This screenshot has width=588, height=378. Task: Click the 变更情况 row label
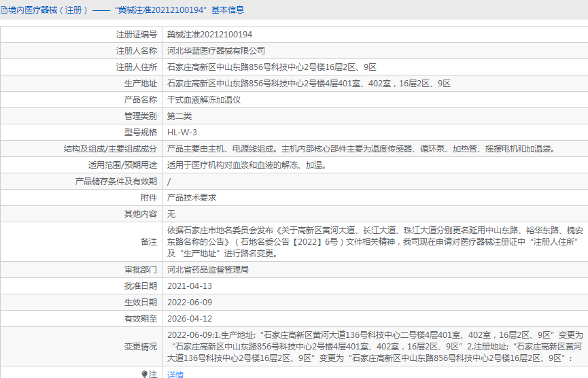pyautogui.click(x=141, y=347)
